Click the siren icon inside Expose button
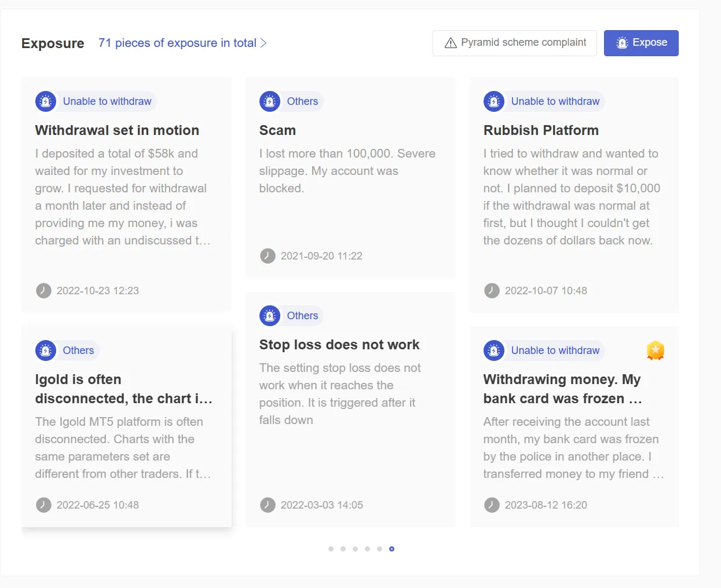This screenshot has width=721, height=588. [x=622, y=43]
